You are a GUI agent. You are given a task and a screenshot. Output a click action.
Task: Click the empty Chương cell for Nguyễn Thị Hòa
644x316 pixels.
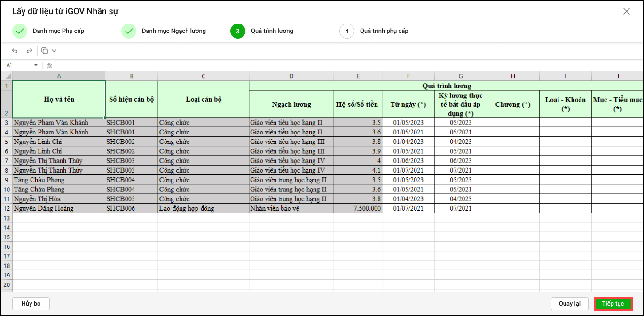pyautogui.click(x=513, y=199)
